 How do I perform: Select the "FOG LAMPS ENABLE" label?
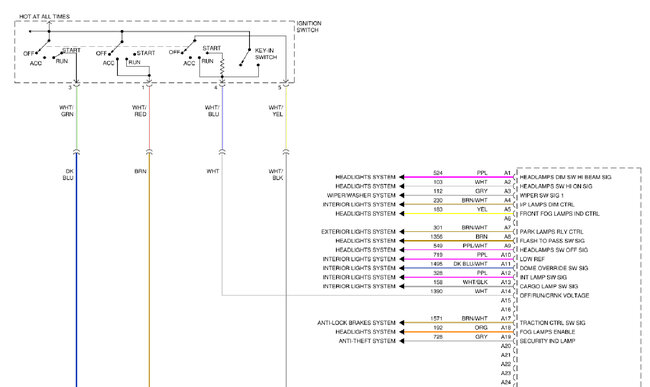pyautogui.click(x=547, y=332)
